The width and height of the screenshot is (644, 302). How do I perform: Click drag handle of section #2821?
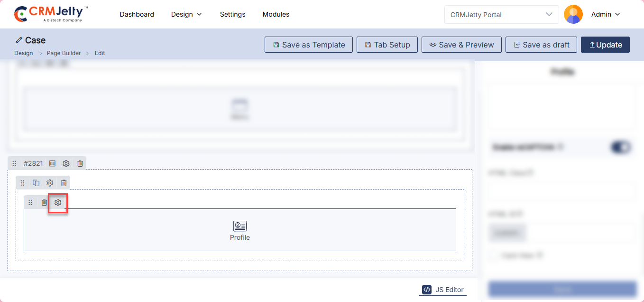[14, 163]
